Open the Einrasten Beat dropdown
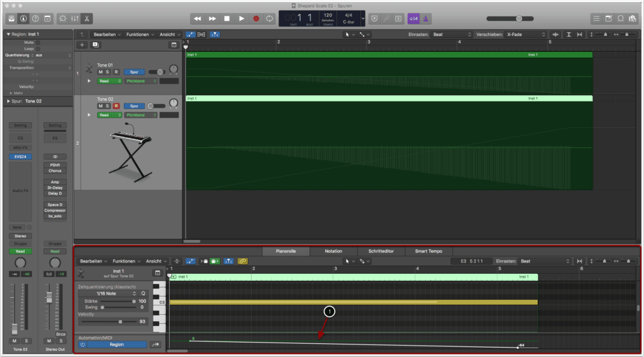Viewport: 644px width, 357px height. [451, 34]
